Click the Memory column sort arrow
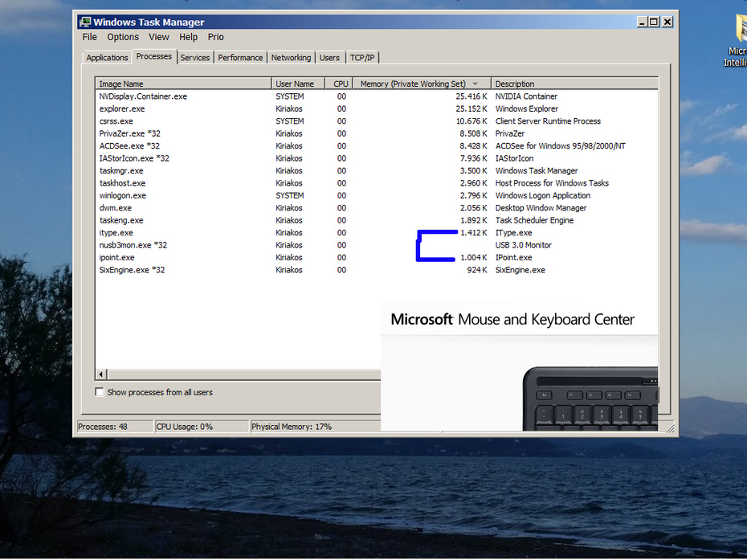The height and width of the screenshot is (560, 747). coord(476,84)
